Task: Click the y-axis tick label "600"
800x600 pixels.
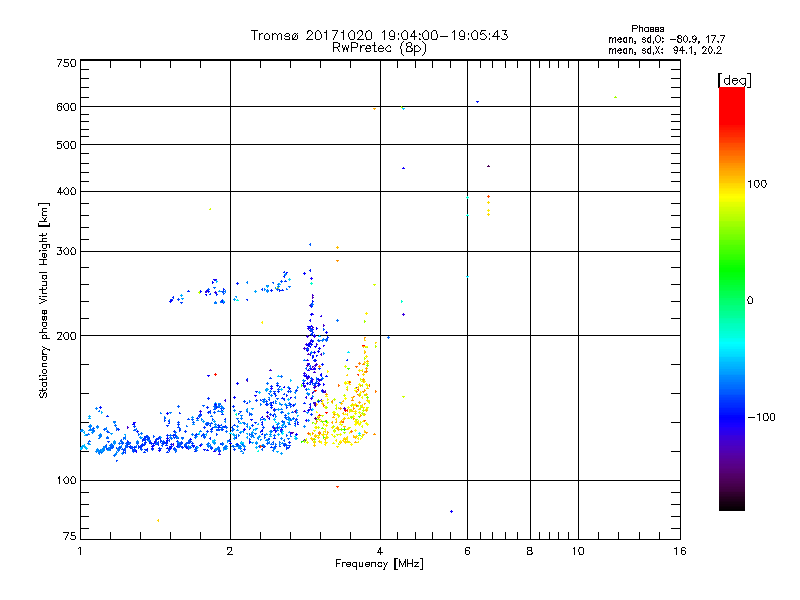Action: [66, 107]
